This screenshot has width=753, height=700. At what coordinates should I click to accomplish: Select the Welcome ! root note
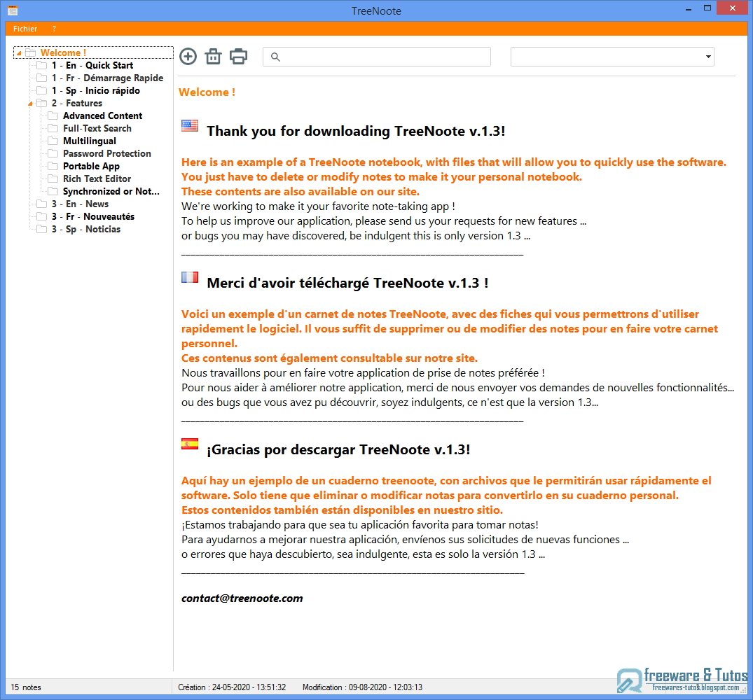coord(63,52)
